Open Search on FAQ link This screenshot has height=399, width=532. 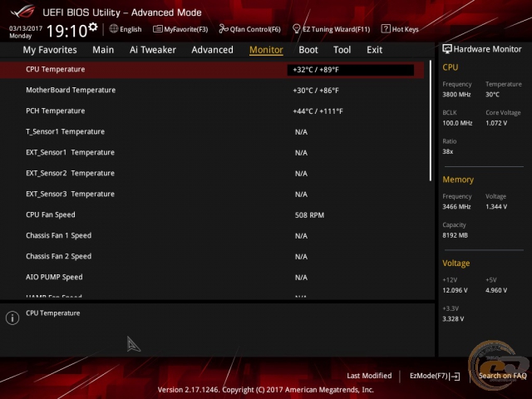pos(502,376)
